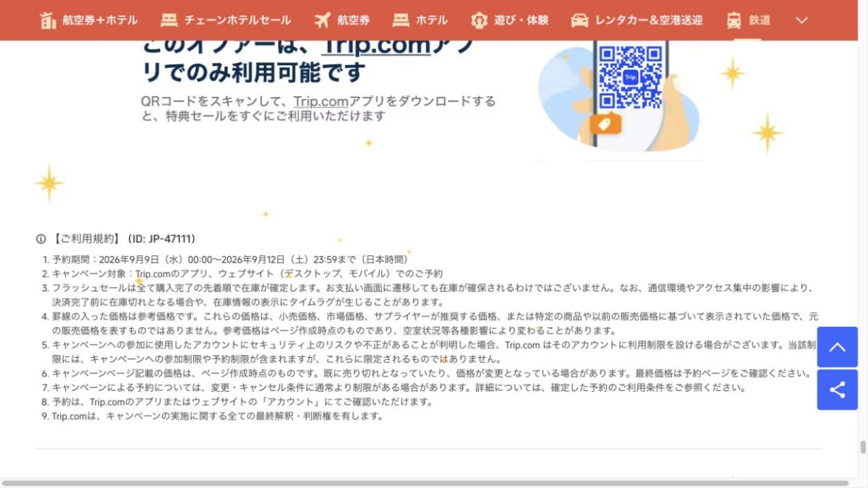Expand more navigation options chevron

(x=801, y=20)
